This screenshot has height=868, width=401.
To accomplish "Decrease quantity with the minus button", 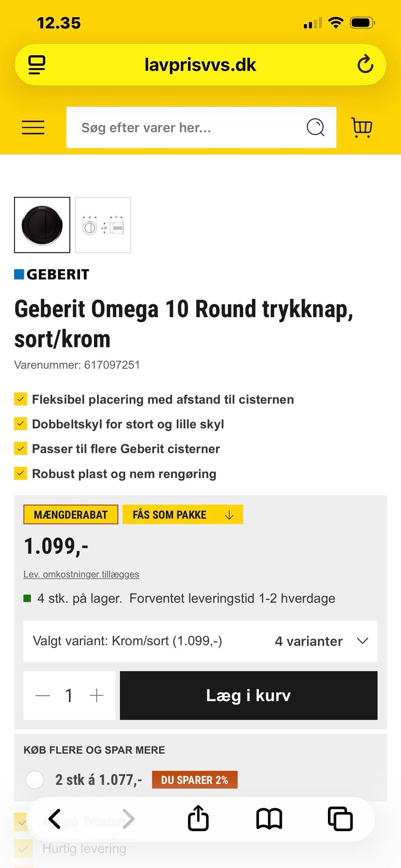I will [x=43, y=695].
